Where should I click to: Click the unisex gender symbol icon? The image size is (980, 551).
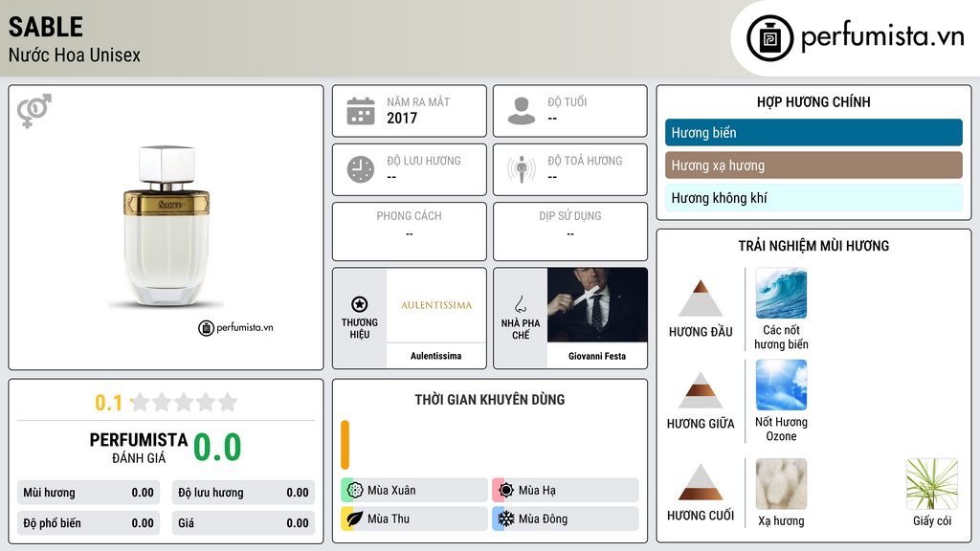coord(34,111)
